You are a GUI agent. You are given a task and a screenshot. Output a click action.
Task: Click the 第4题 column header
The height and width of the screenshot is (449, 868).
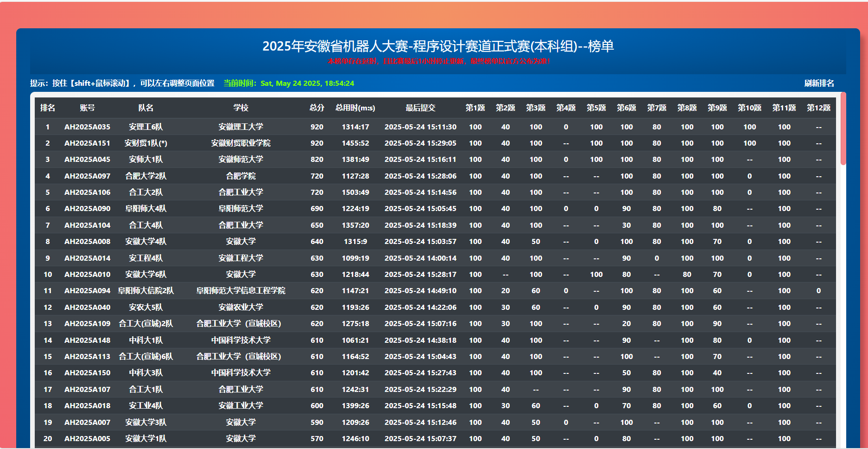(566, 108)
